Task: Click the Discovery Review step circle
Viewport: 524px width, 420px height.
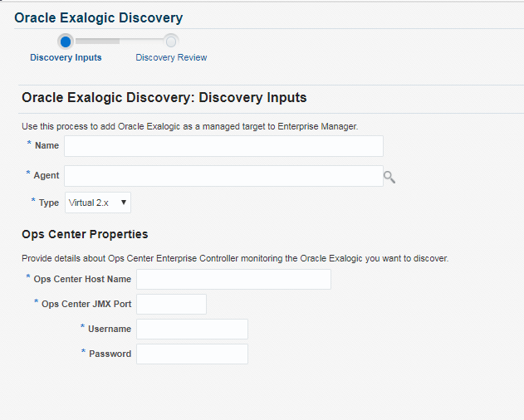Action: pyautogui.click(x=171, y=42)
